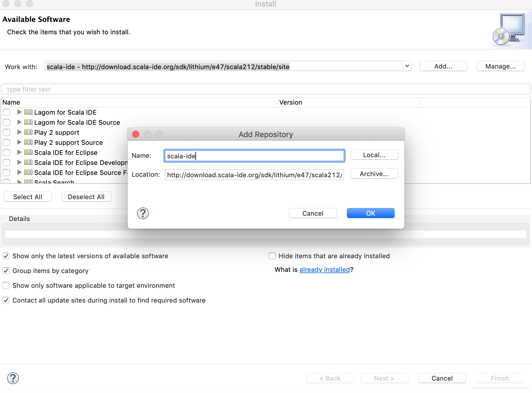Click category icon beside Lagom for Scala IDE
The width and height of the screenshot is (532, 393).
click(x=28, y=112)
